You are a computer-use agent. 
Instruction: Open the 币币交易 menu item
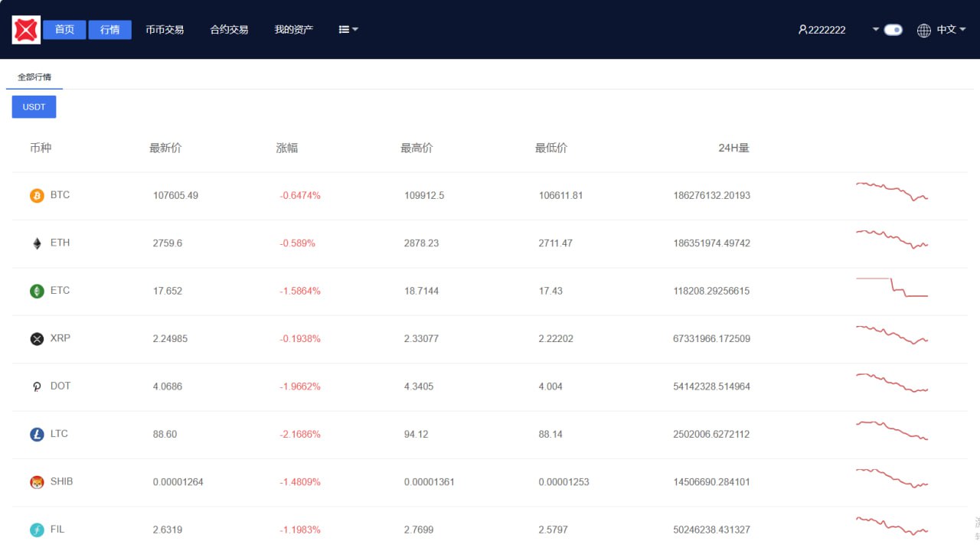tap(165, 30)
